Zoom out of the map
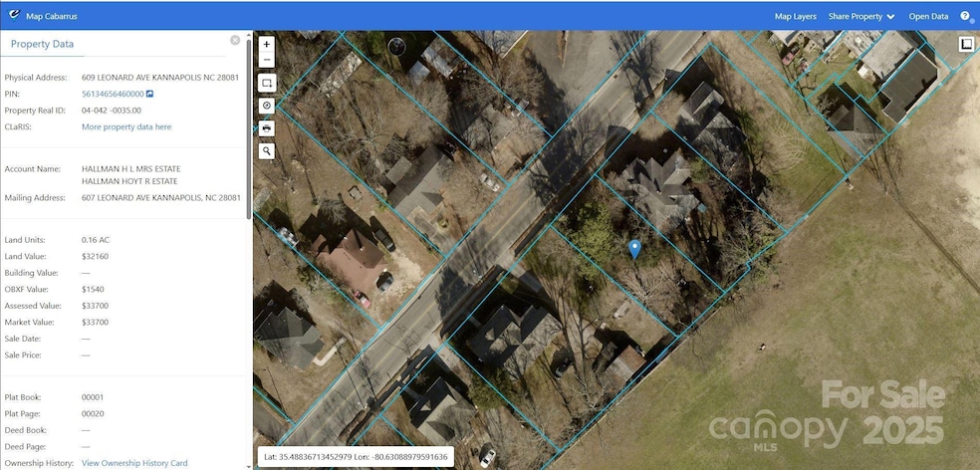980x470 pixels. pyautogui.click(x=267, y=60)
